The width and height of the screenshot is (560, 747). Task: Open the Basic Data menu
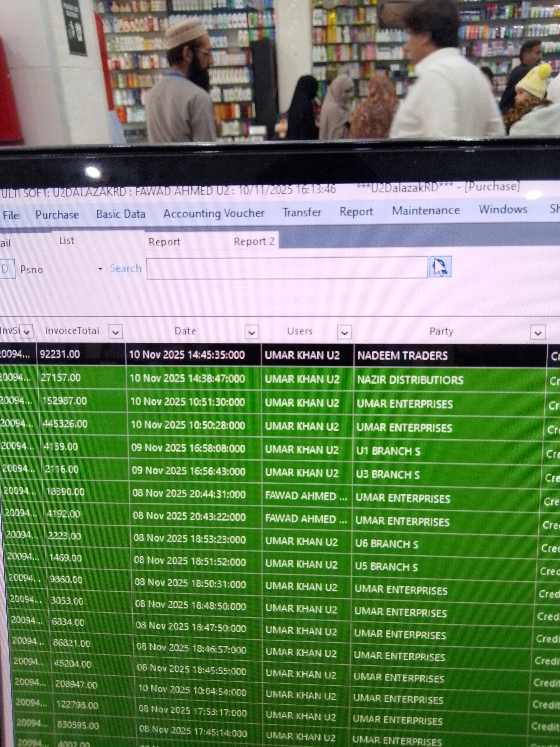(x=120, y=214)
